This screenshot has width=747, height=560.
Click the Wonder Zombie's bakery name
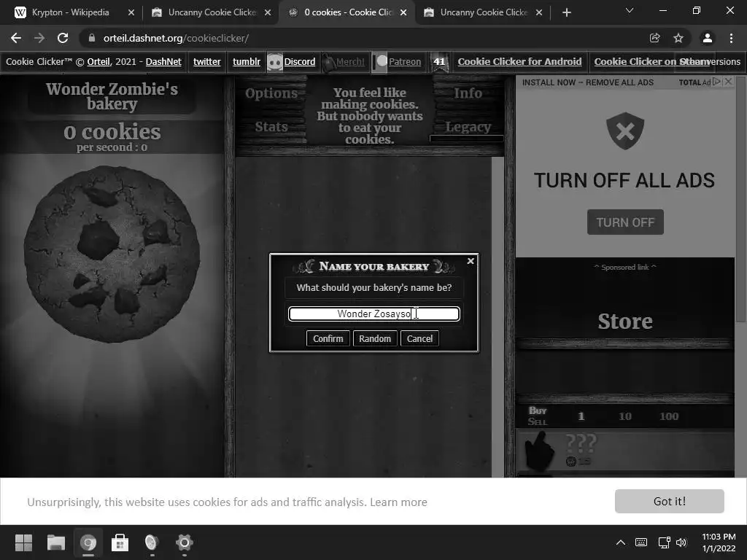point(112,96)
